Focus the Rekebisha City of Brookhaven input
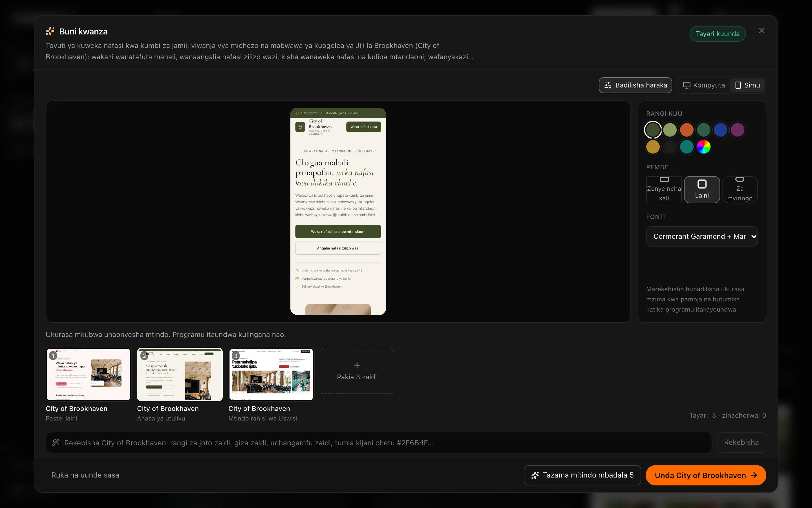 pos(378,443)
